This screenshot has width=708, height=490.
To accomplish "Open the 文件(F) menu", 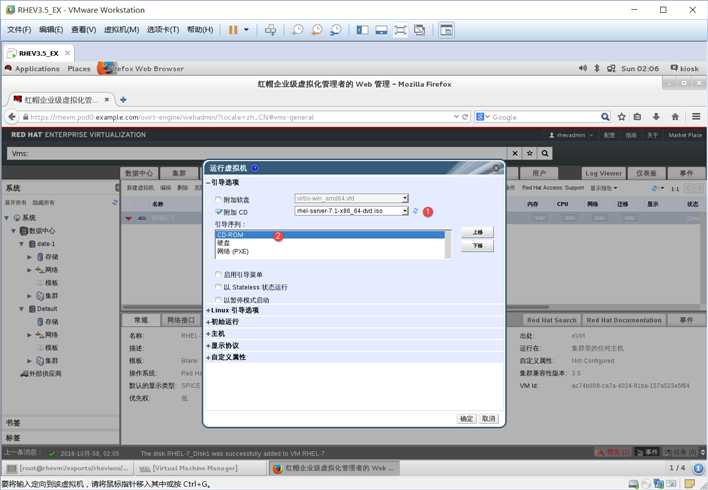I will tap(19, 30).
